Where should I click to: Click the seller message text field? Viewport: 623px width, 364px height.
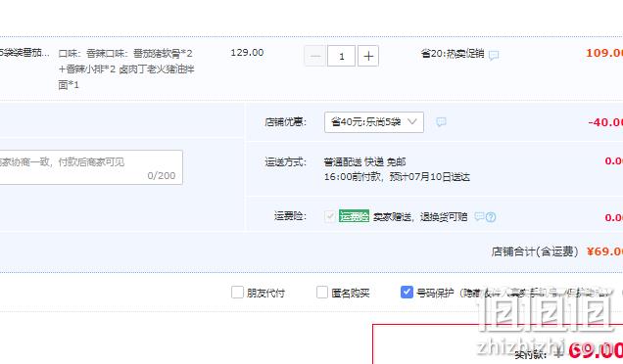tap(90, 167)
